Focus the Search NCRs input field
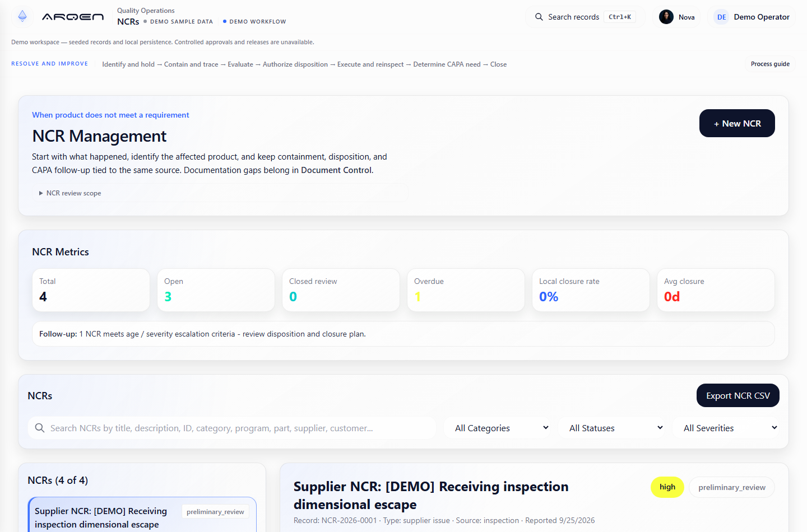This screenshot has width=807, height=532. click(232, 428)
